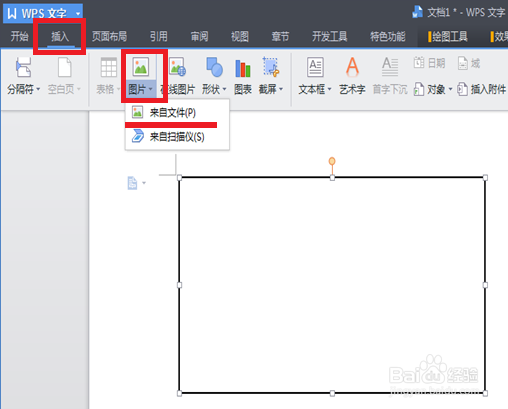This screenshot has width=508, height=409.
Task: Expand the 文本框 dropdown arrow
Action: (x=329, y=89)
